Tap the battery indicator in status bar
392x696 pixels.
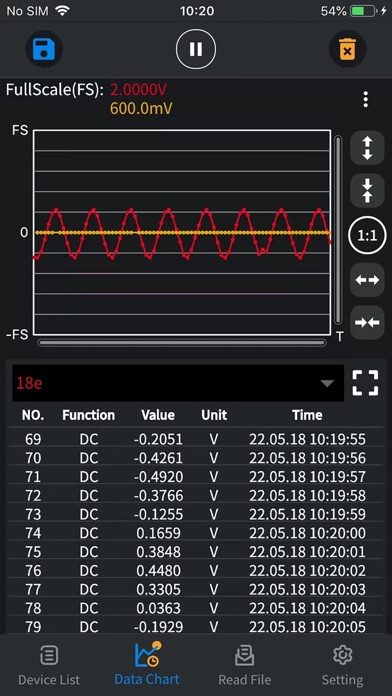click(363, 11)
